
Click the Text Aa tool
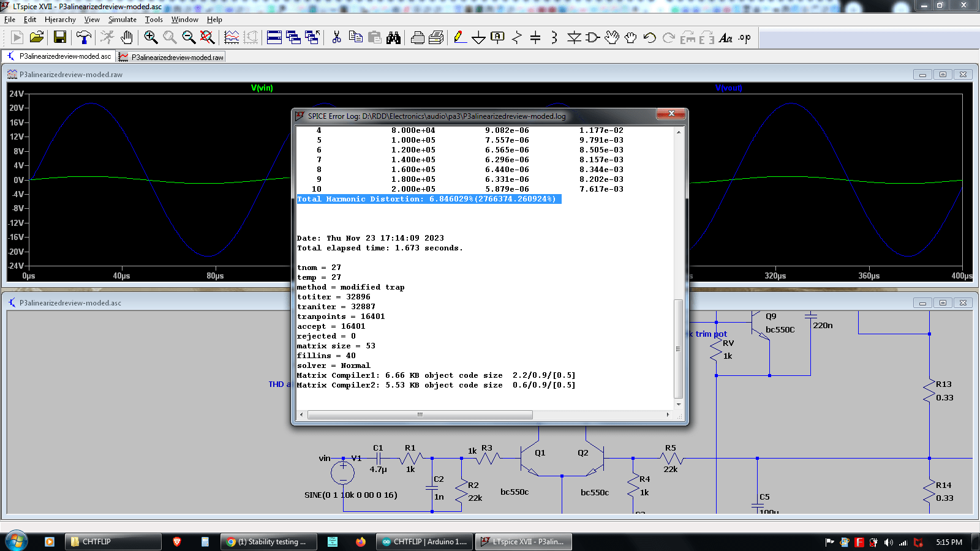pyautogui.click(x=725, y=38)
